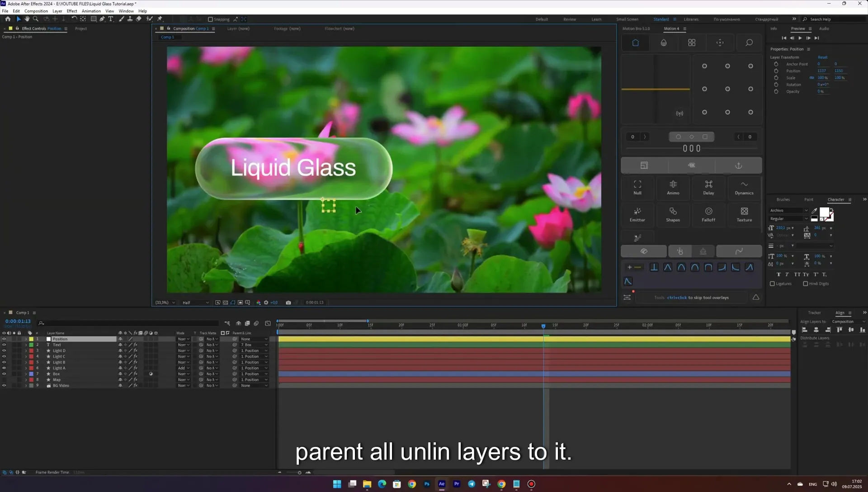Expand the Light A layer properties
The height and width of the screenshot is (492, 868).
click(x=26, y=368)
